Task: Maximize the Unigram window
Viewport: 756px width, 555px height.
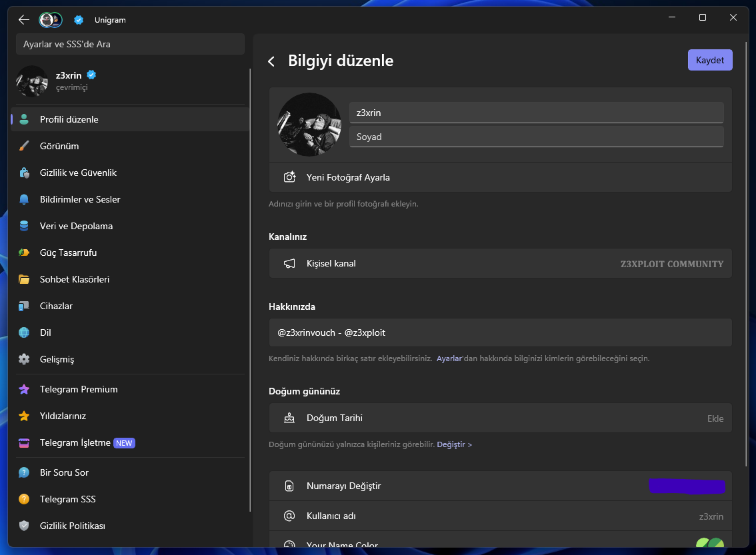Action: (x=703, y=17)
